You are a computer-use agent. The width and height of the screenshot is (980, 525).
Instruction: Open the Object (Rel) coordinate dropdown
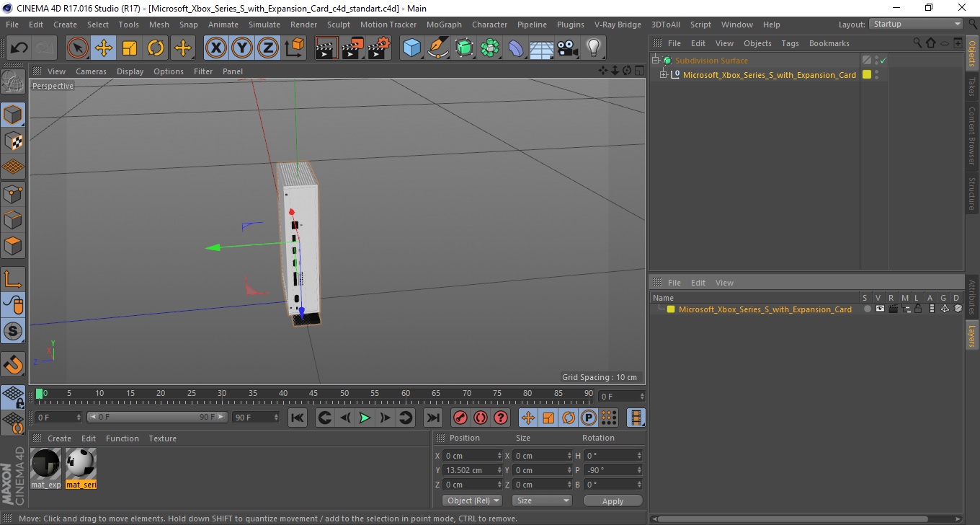coord(473,500)
